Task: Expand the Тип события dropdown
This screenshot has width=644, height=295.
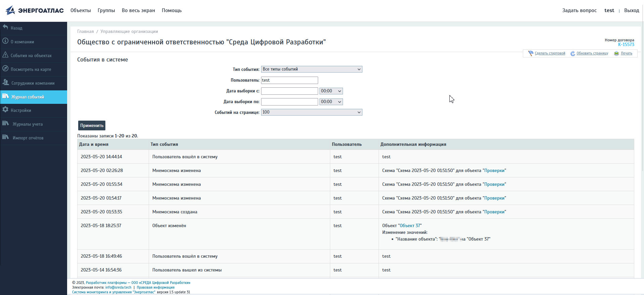Action: [x=311, y=69]
